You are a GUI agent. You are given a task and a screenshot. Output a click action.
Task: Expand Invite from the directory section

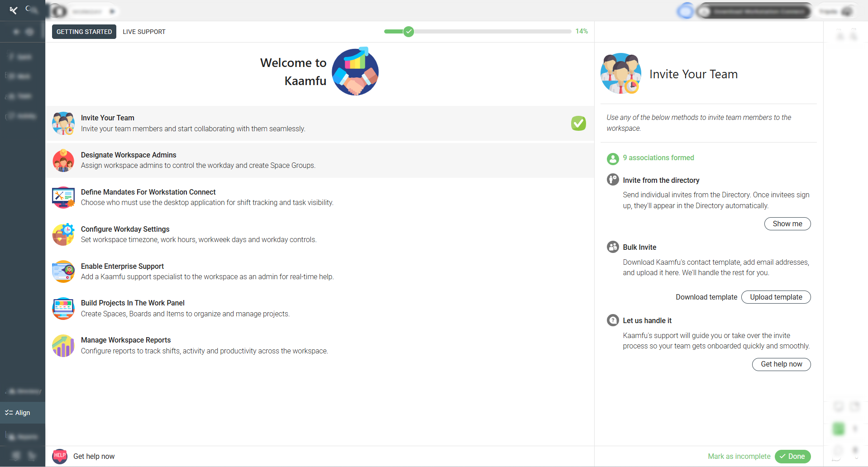(661, 180)
